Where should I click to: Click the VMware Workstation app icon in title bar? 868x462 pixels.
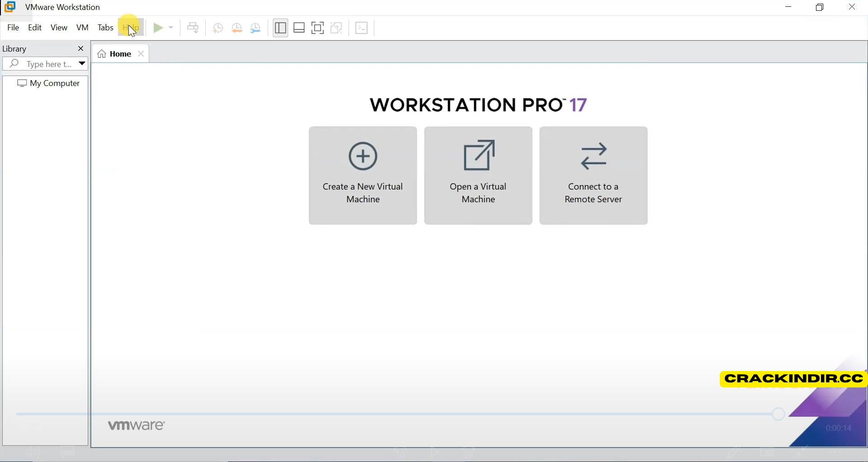click(10, 7)
